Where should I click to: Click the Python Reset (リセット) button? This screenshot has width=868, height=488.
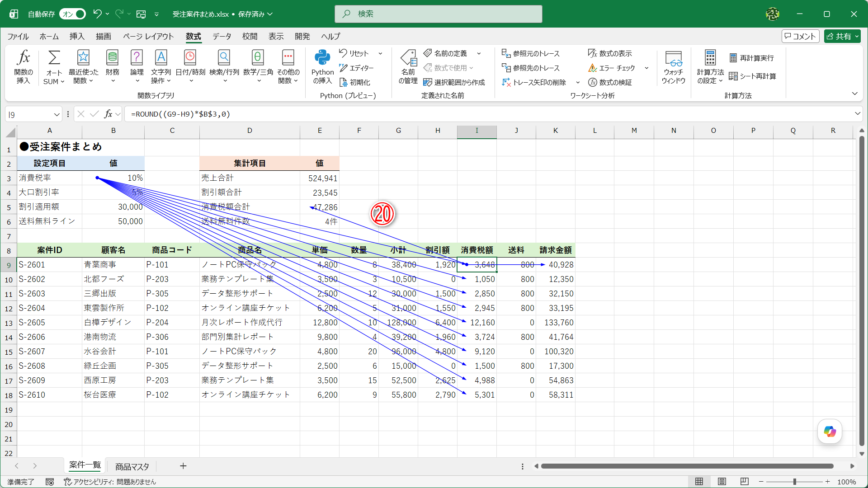click(354, 53)
